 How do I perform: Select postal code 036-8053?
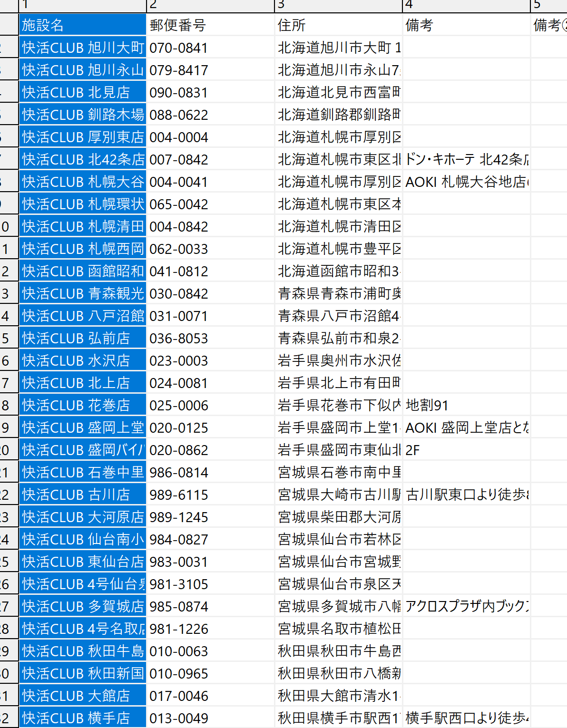click(x=210, y=338)
